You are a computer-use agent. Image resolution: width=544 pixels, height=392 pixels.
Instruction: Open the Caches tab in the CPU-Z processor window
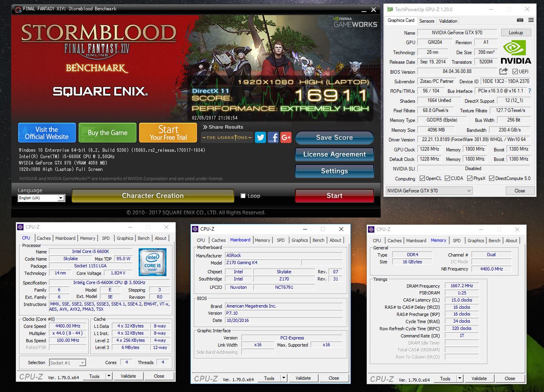click(x=44, y=238)
